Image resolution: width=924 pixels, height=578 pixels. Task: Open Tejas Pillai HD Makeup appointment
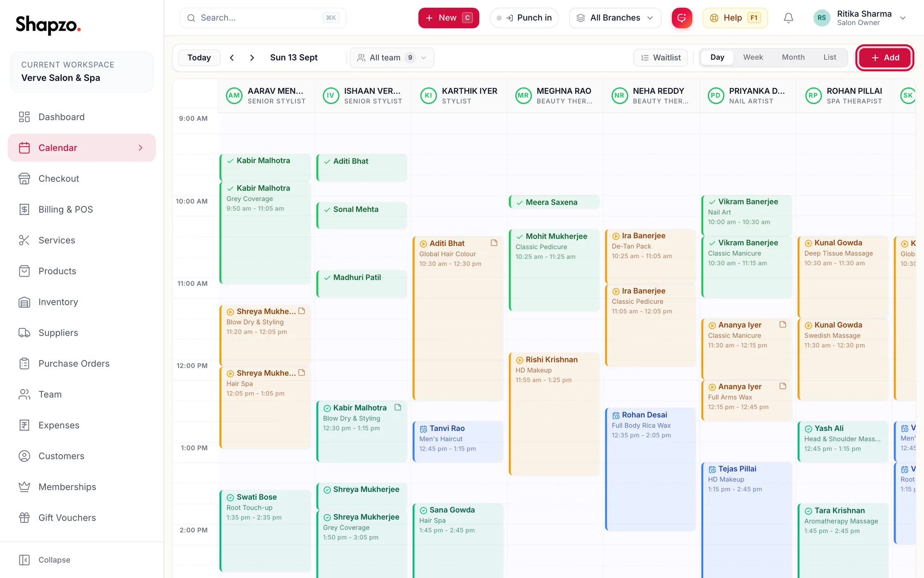tap(747, 520)
